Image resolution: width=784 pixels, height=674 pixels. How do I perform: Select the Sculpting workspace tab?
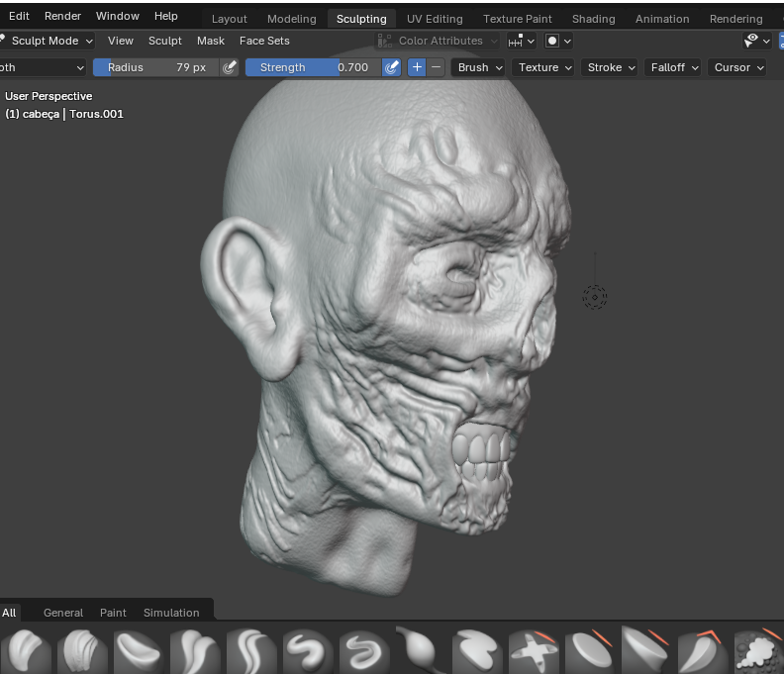pos(361,19)
